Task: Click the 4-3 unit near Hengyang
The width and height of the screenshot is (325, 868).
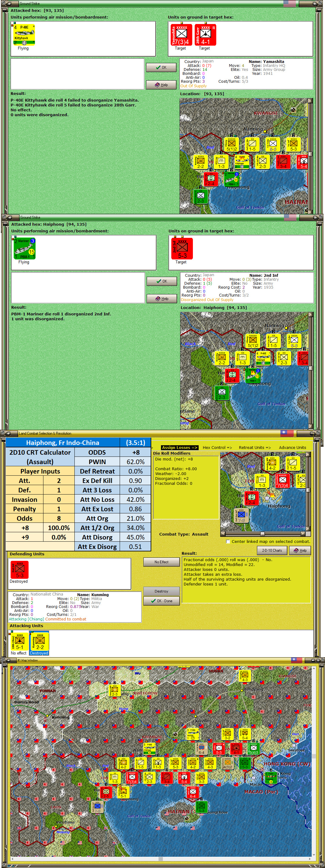Action: [245, 675]
